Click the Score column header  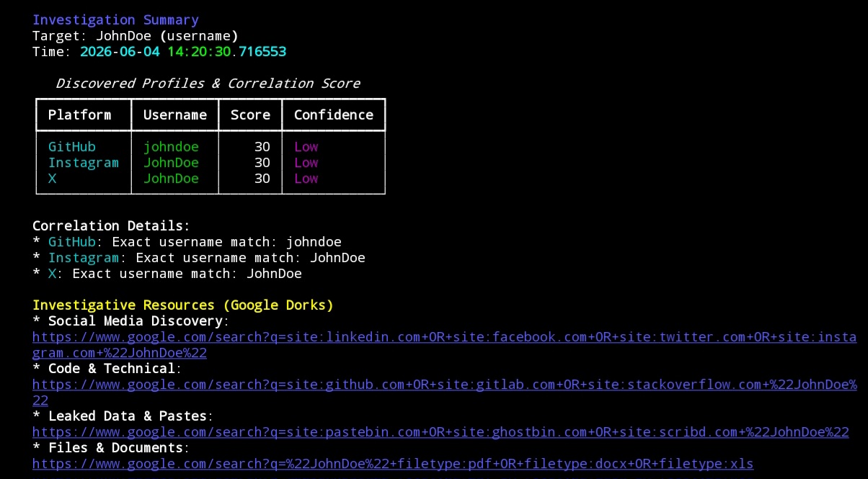pos(251,115)
